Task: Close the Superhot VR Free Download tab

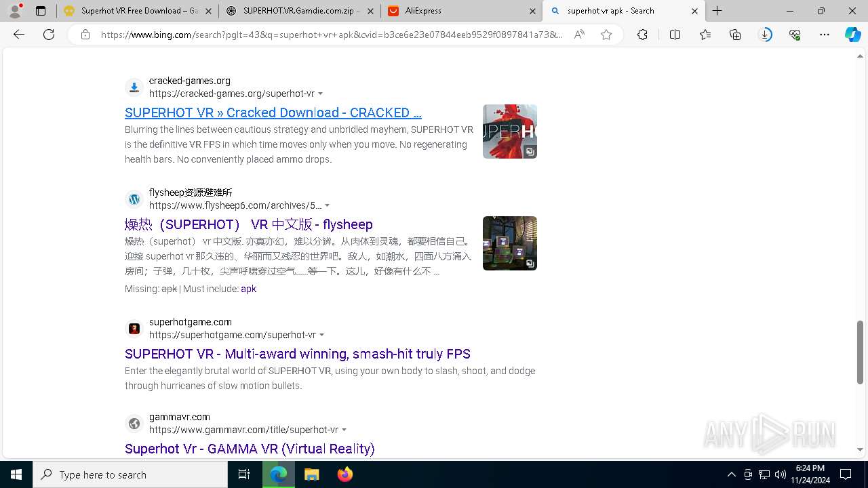Action: (x=208, y=11)
